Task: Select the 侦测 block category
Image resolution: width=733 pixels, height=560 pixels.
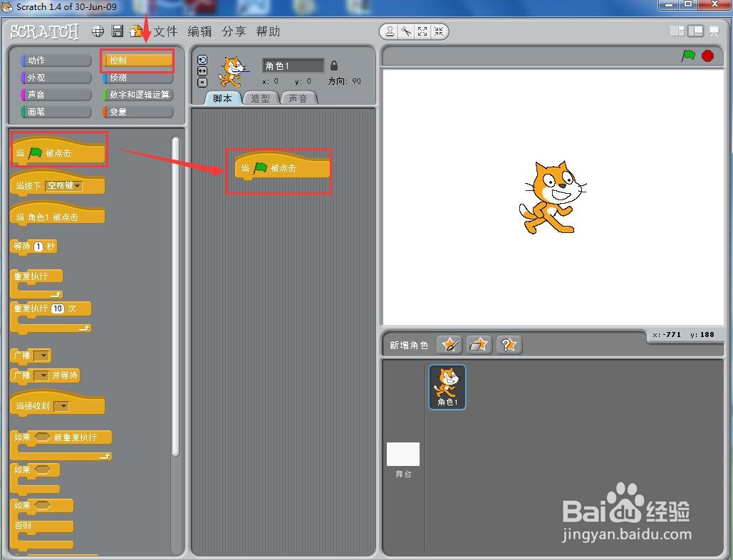Action: click(137, 78)
